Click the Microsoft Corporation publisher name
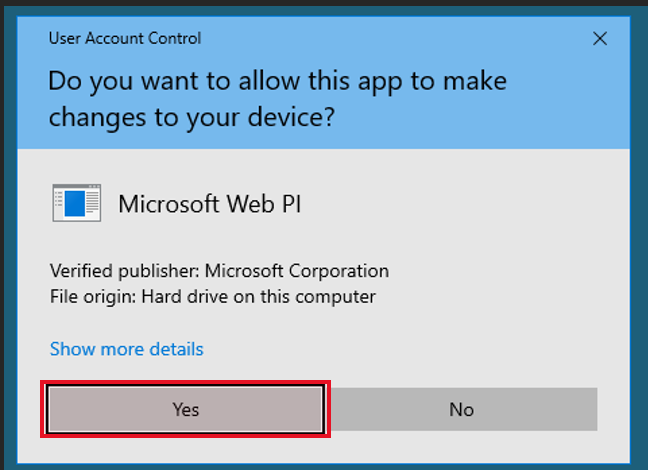The image size is (648, 470). 297,271
